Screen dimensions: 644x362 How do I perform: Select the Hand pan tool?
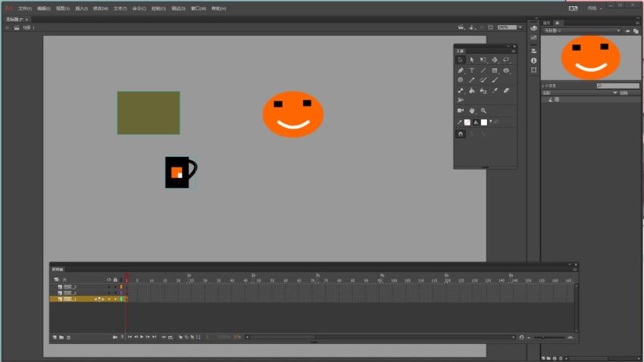[x=471, y=111]
